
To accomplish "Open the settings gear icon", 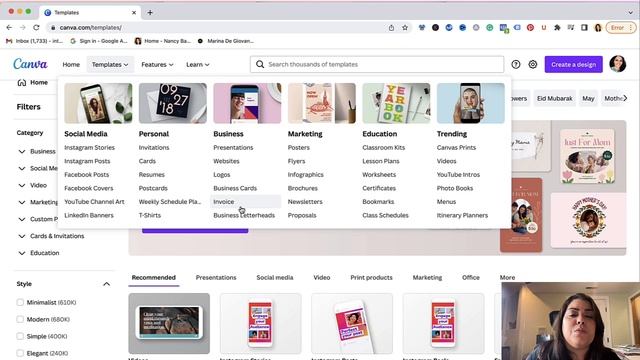I will [533, 64].
